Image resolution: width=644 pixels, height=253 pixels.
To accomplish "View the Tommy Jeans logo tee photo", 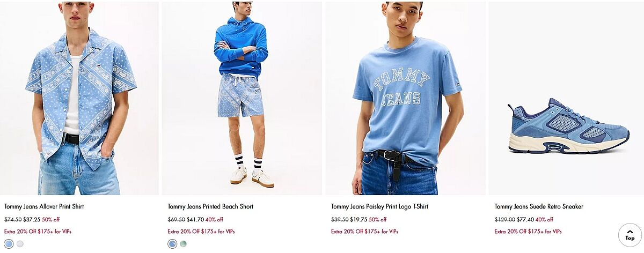I will click(405, 98).
